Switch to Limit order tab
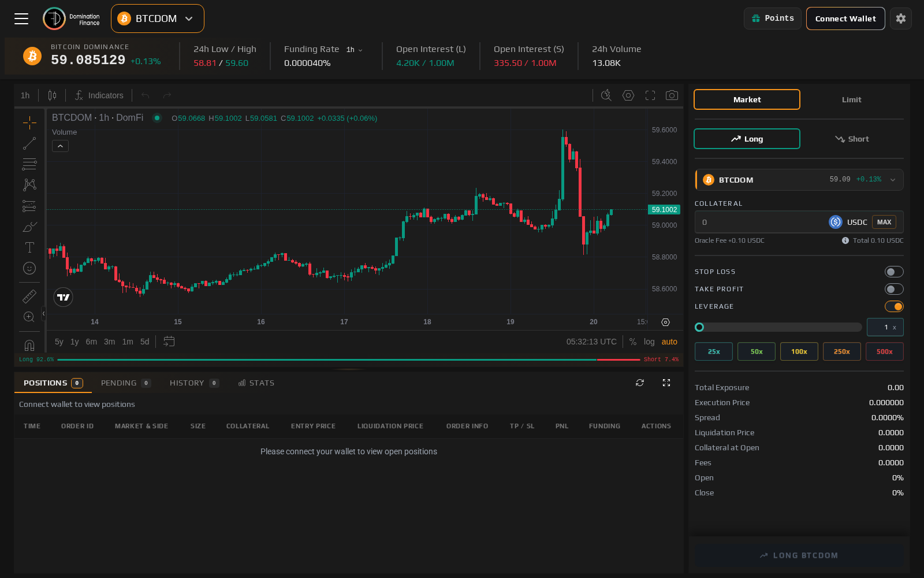This screenshot has height=578, width=924. (x=851, y=99)
